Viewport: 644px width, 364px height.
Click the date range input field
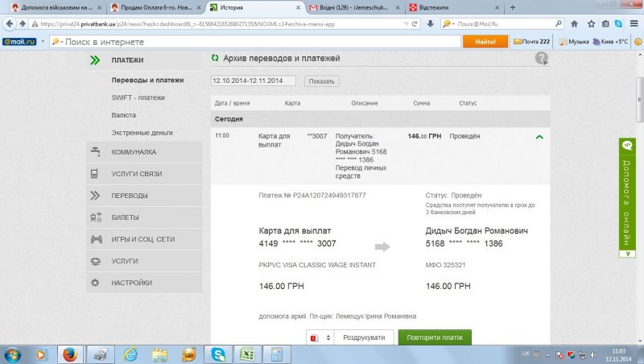point(253,81)
